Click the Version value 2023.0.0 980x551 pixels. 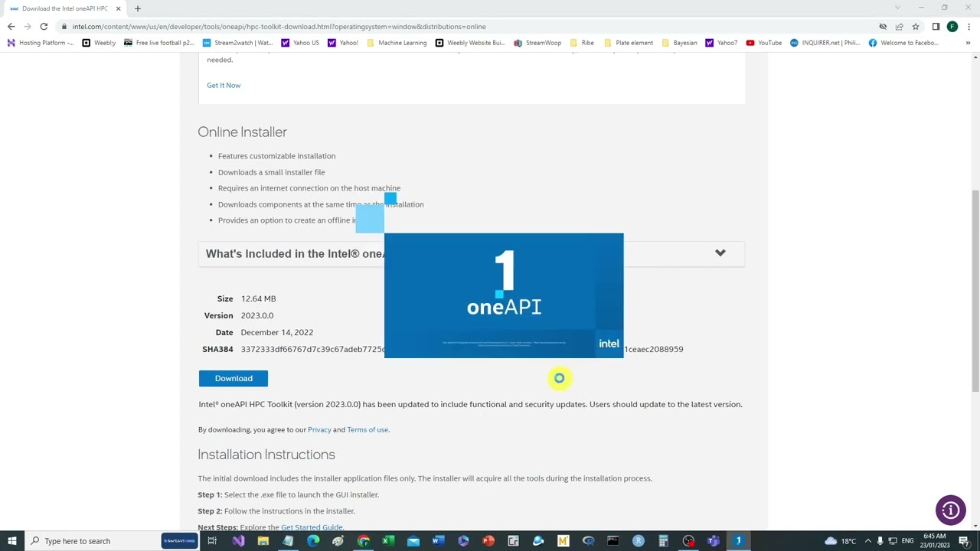point(256,315)
